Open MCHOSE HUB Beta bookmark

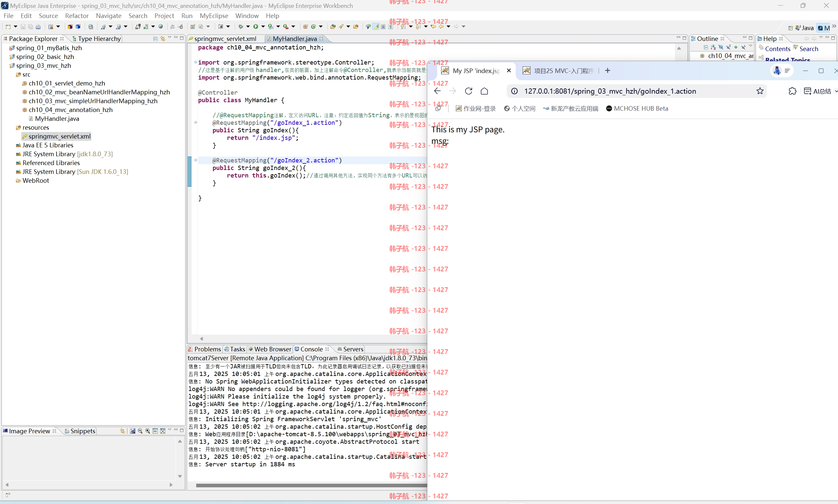coord(637,109)
